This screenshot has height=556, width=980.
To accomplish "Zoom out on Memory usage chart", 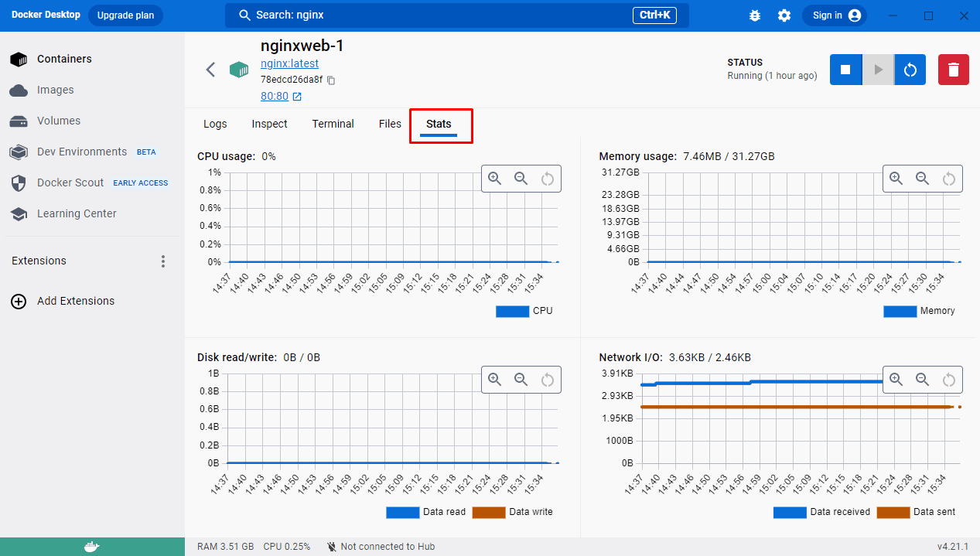I will 923,179.
